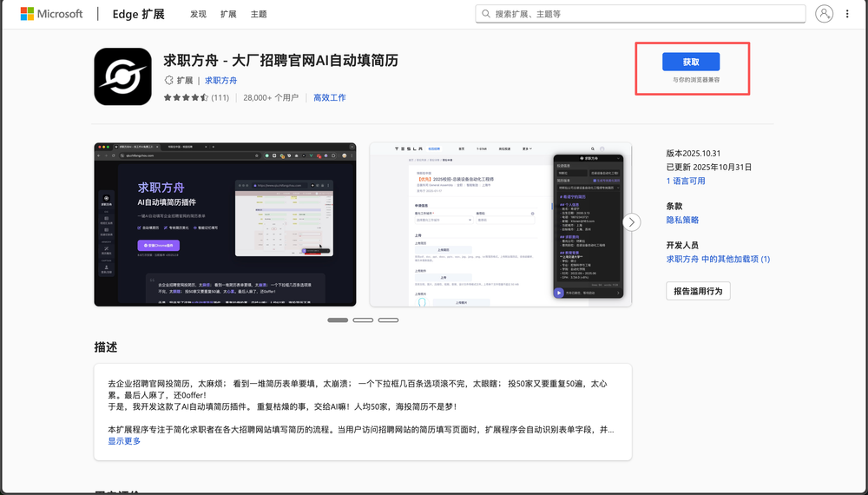Screen dimensions: 868x495
Task: Click the star rating icons
Action: 186,98
